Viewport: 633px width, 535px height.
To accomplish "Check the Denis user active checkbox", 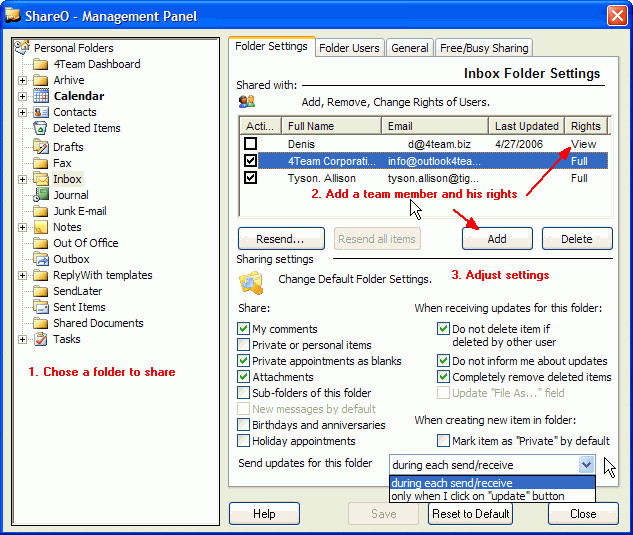I will coord(250,143).
